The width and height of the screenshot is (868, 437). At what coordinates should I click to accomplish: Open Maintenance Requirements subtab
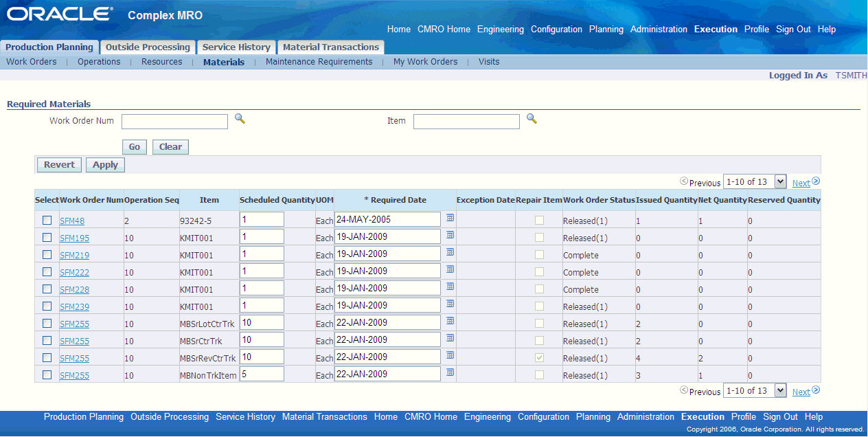[319, 62]
